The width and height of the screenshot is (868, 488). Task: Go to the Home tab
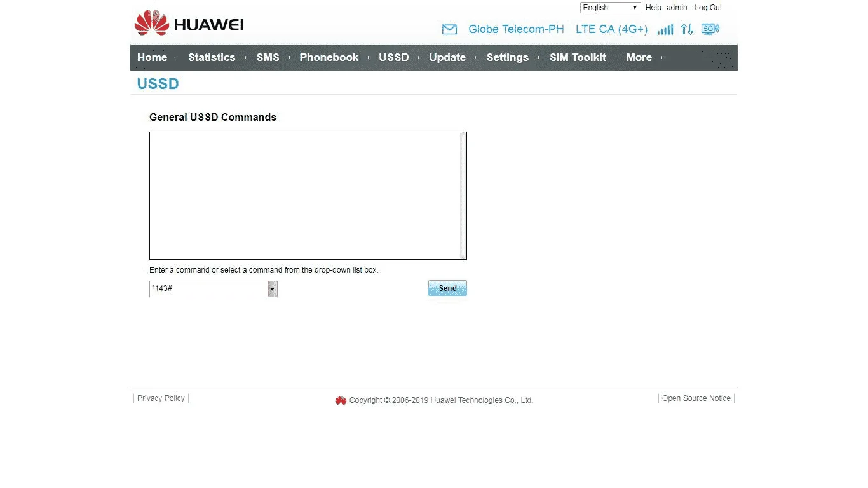pyautogui.click(x=153, y=57)
